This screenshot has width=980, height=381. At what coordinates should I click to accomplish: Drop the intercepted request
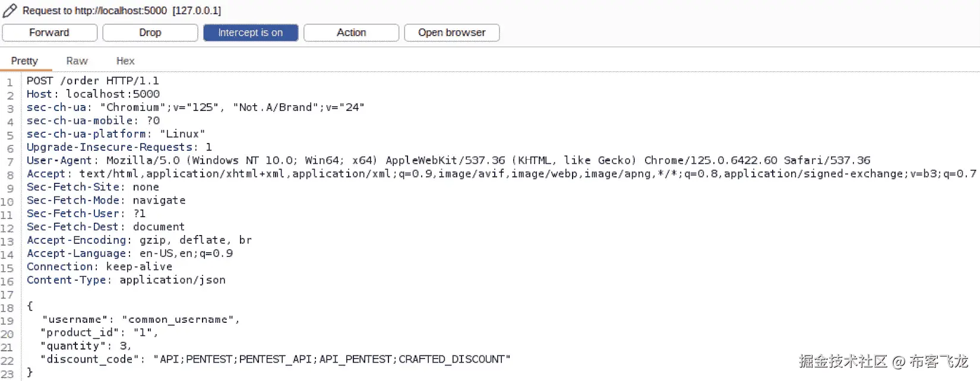pyautogui.click(x=150, y=33)
